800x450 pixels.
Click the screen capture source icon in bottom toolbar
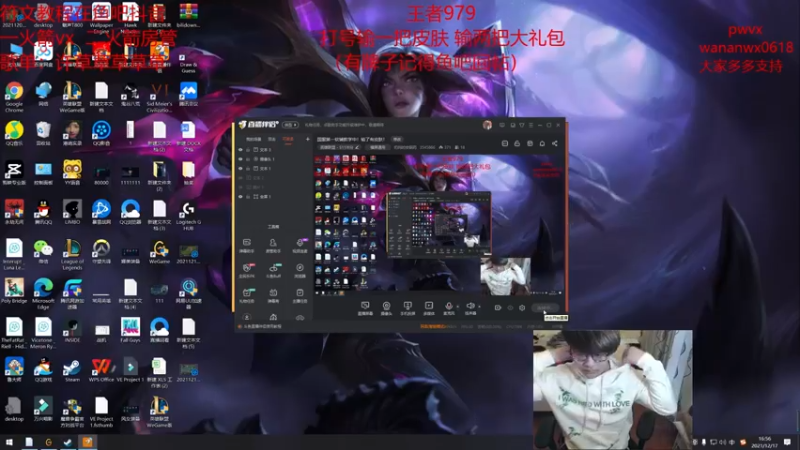tap(365, 306)
